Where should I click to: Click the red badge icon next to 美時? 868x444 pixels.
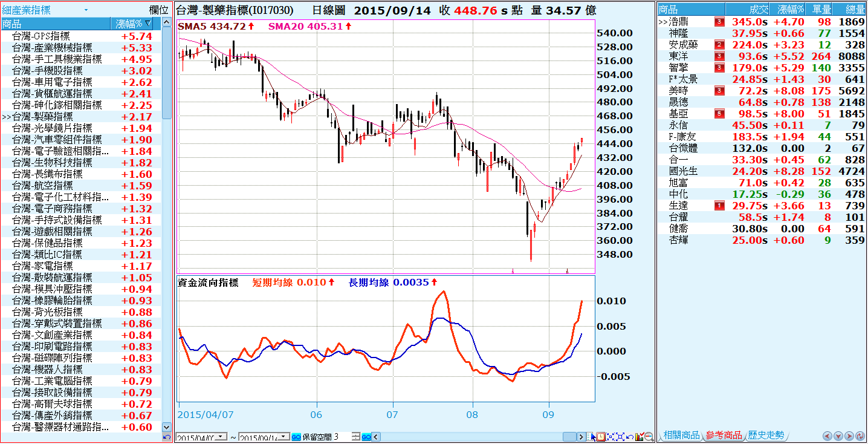(x=719, y=91)
